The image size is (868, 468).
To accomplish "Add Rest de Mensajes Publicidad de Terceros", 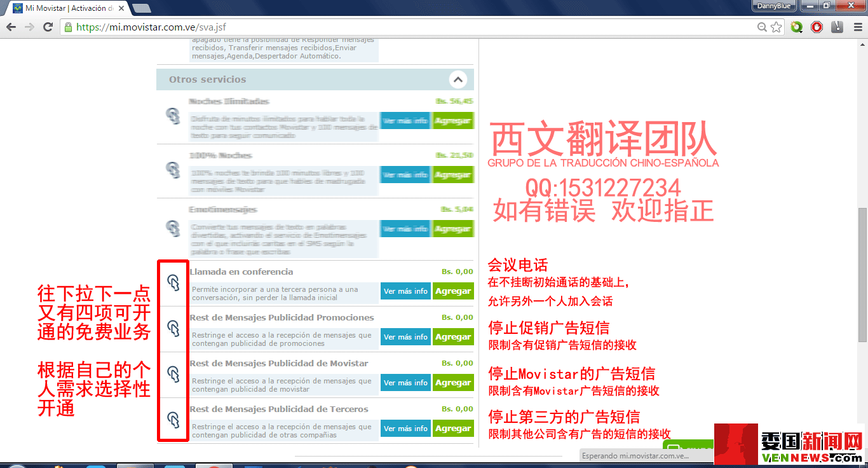I will coord(453,429).
